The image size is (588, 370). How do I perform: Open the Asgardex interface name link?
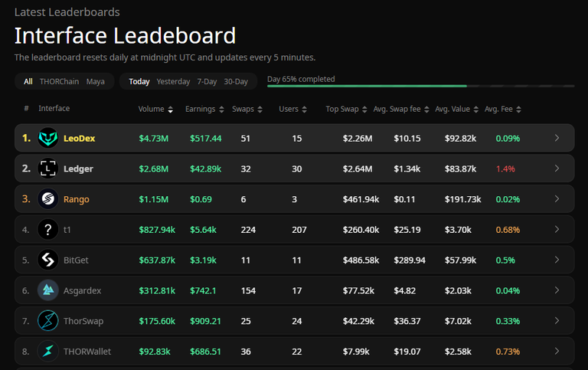[x=82, y=290]
